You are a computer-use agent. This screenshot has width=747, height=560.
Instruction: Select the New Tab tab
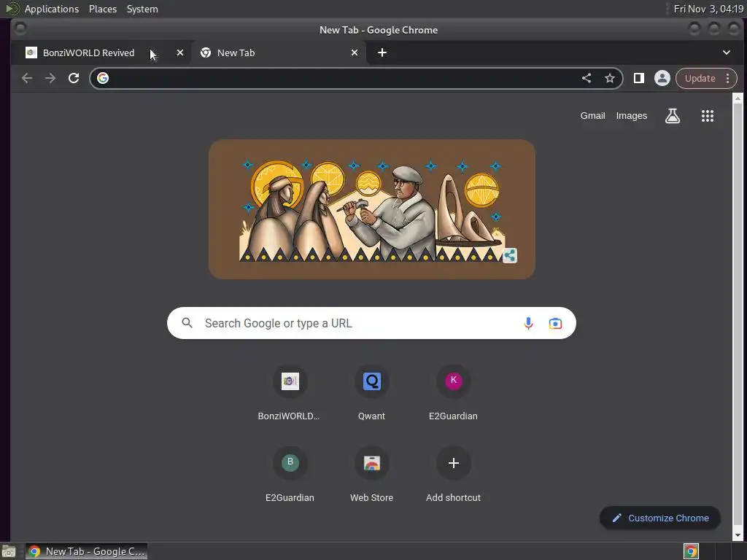[x=278, y=52]
